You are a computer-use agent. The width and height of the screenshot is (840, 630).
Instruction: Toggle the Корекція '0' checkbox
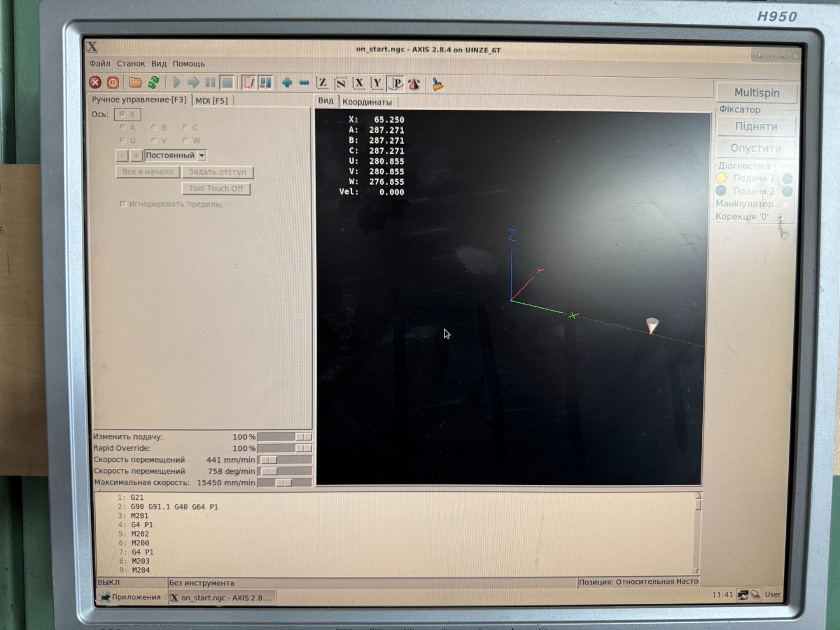(780, 217)
